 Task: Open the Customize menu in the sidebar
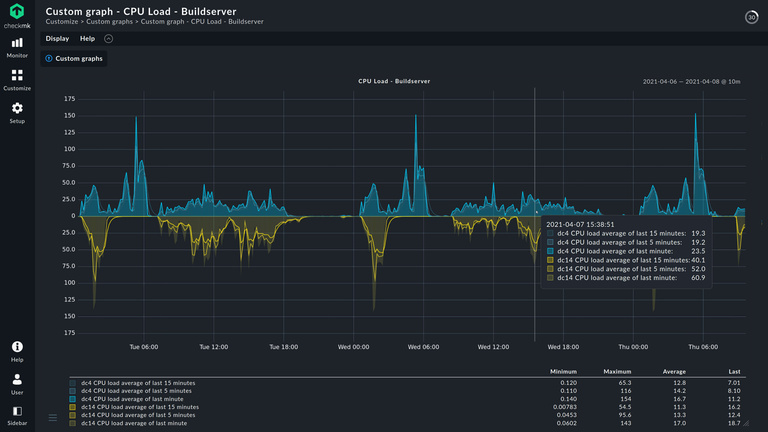17,80
